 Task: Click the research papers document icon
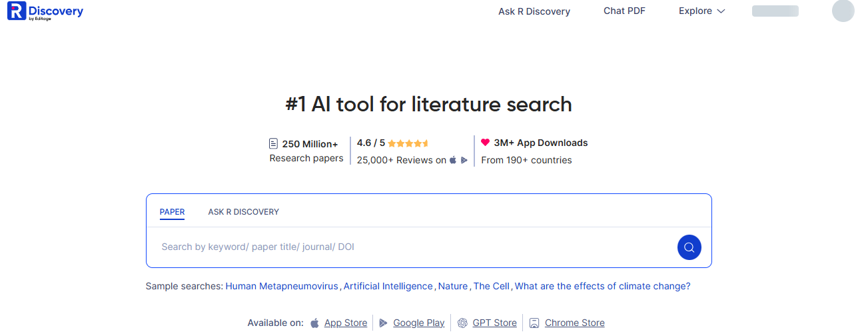273,143
